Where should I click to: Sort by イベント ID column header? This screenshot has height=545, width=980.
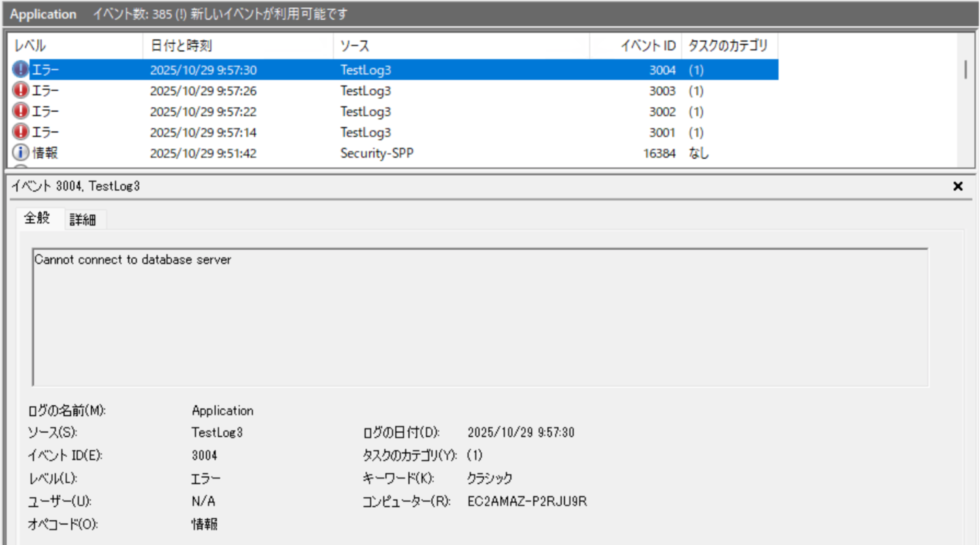(x=635, y=46)
